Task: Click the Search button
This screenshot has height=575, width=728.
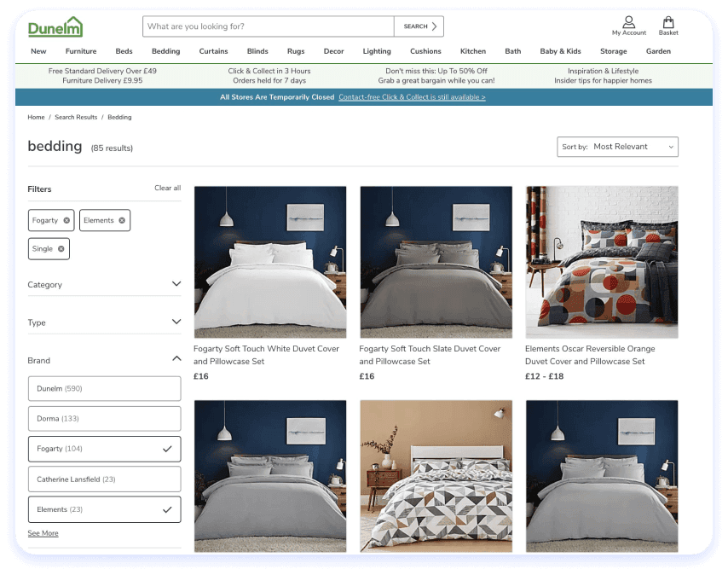Action: pyautogui.click(x=418, y=26)
